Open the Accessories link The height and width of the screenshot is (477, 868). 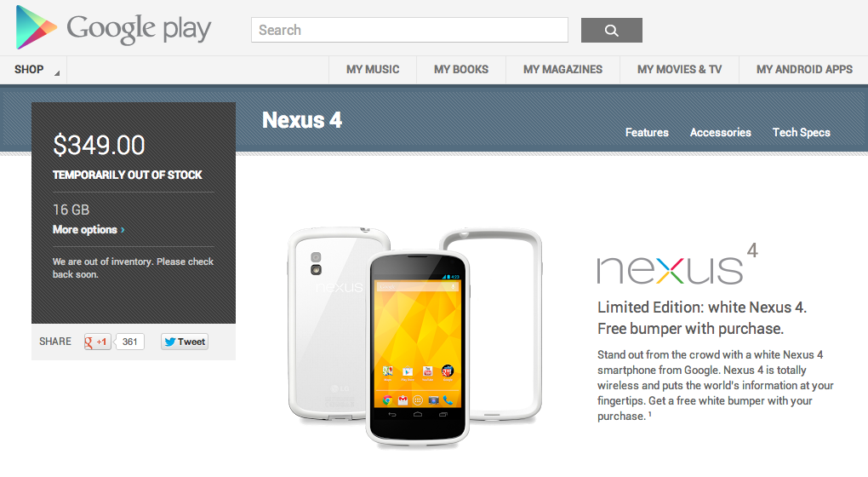click(x=721, y=132)
